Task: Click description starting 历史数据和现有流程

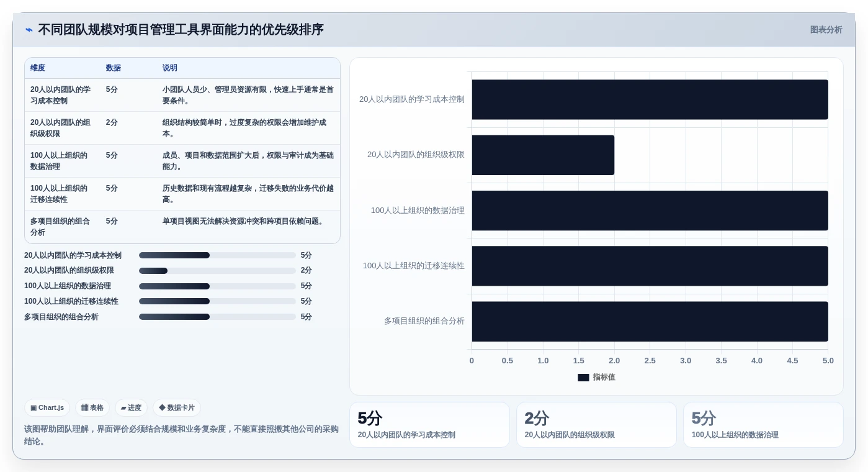Action: coord(248,194)
